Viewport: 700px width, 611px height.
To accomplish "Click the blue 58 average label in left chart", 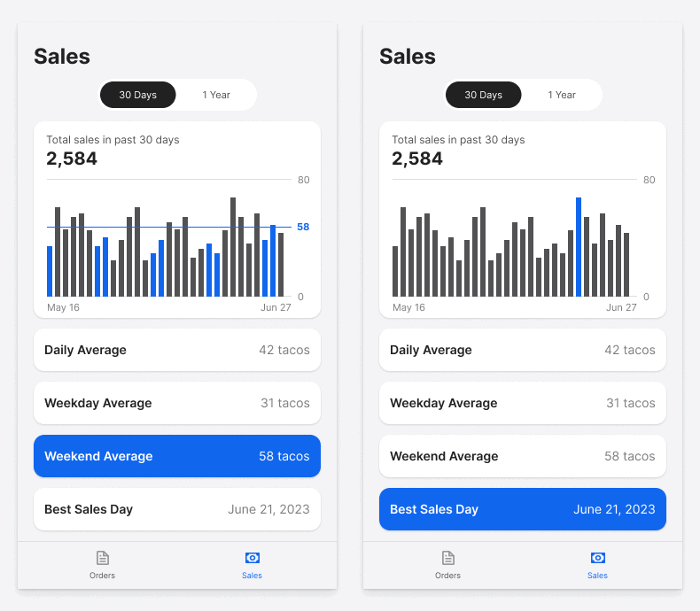I will 303,228.
